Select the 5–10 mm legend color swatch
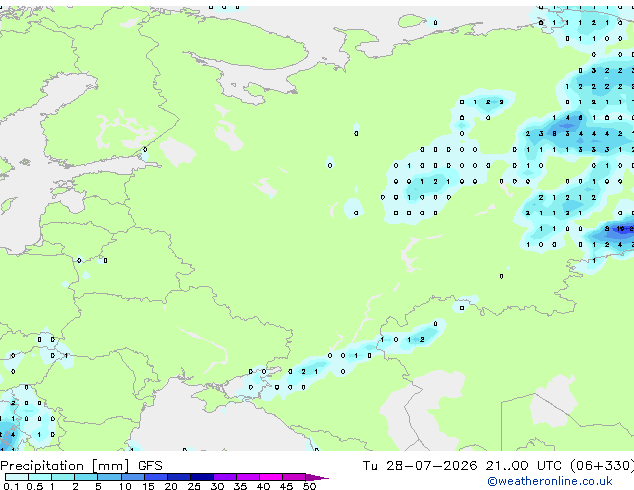 (109, 477)
